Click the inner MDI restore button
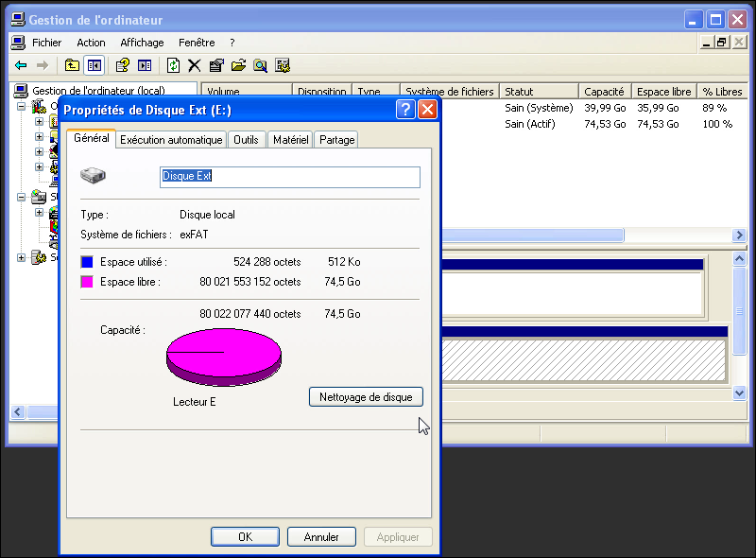 (722, 43)
